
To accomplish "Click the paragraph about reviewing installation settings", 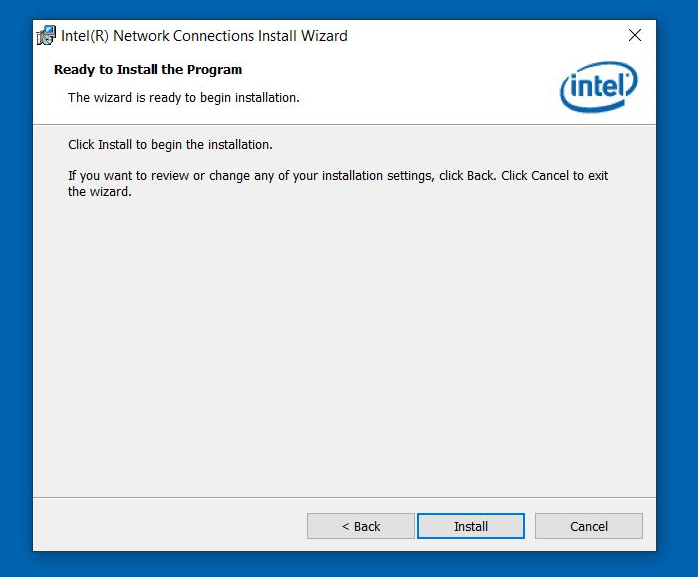I will [337, 176].
